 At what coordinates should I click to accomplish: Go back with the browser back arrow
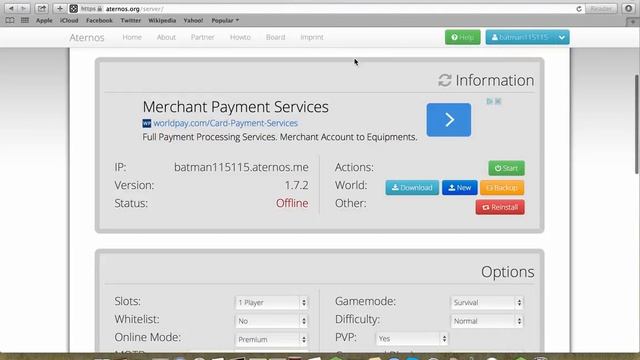pyautogui.click(x=11, y=8)
